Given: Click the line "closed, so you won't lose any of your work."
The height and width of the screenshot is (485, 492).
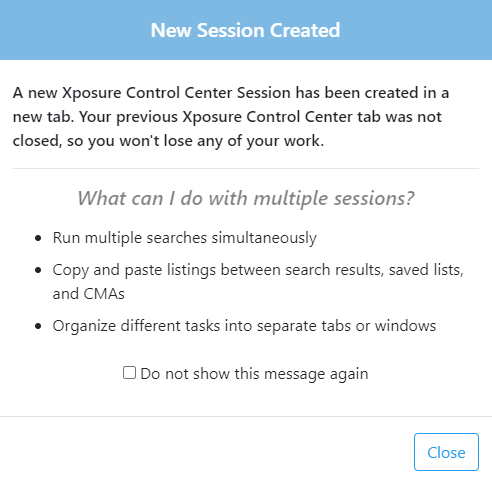Looking at the screenshot, I should (x=168, y=141).
